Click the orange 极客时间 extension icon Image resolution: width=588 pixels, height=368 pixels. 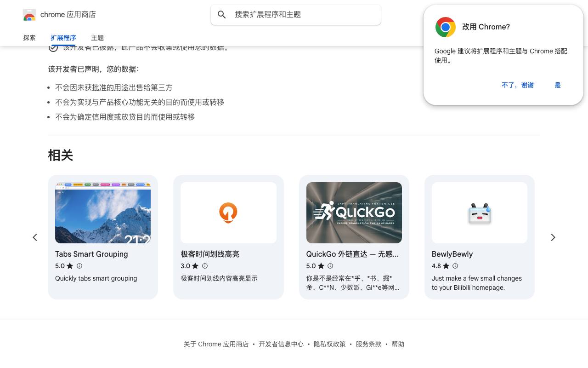(x=228, y=213)
